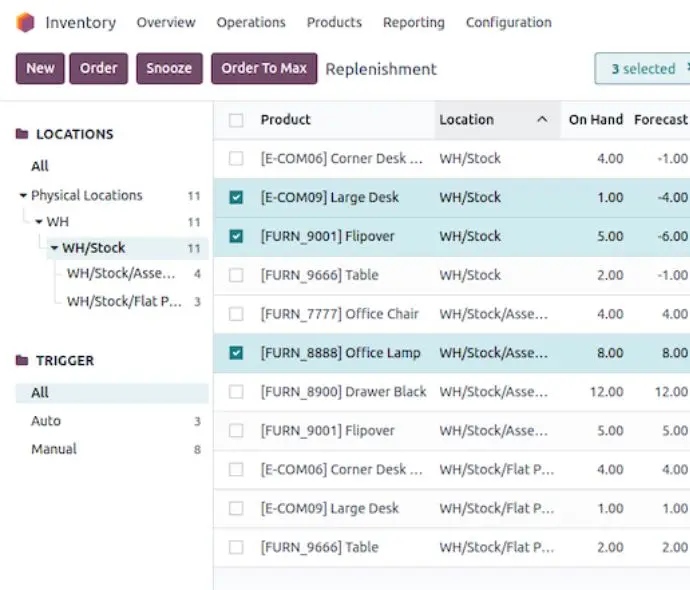The image size is (690, 590).
Task: Check the FURN_7777 Office Chair row
Action: (236, 314)
